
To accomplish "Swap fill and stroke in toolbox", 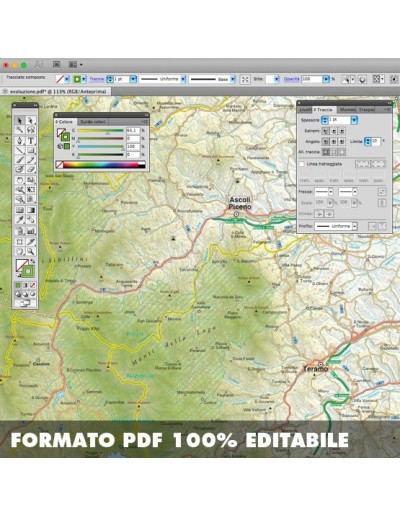I will click(x=33, y=261).
